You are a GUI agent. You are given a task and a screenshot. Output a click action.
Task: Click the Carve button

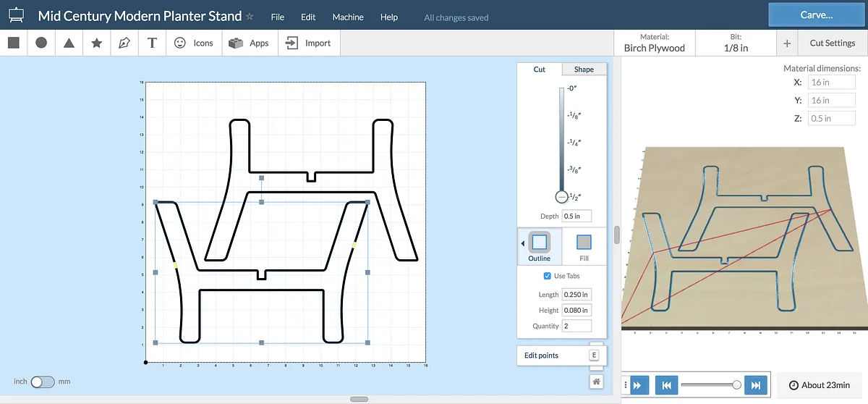(816, 14)
